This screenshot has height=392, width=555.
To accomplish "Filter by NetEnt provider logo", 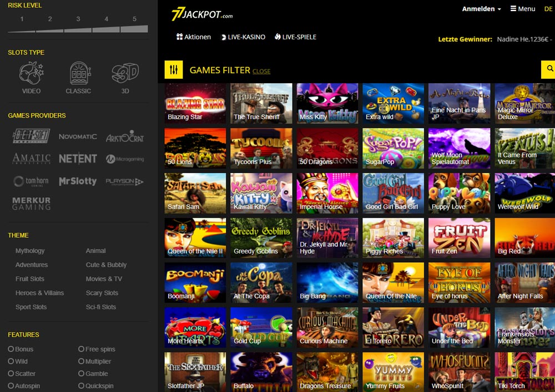I will coord(78,159).
